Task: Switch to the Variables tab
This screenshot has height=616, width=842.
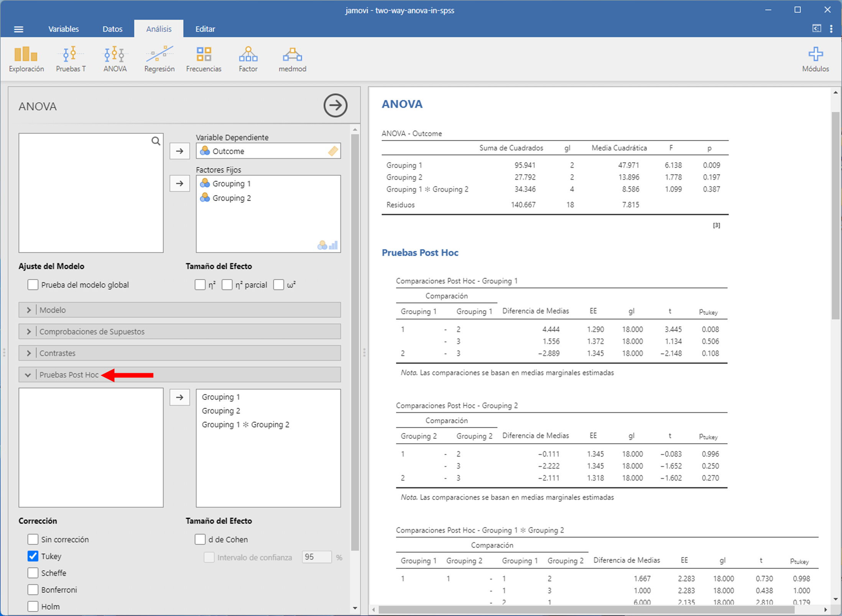Action: click(x=63, y=29)
